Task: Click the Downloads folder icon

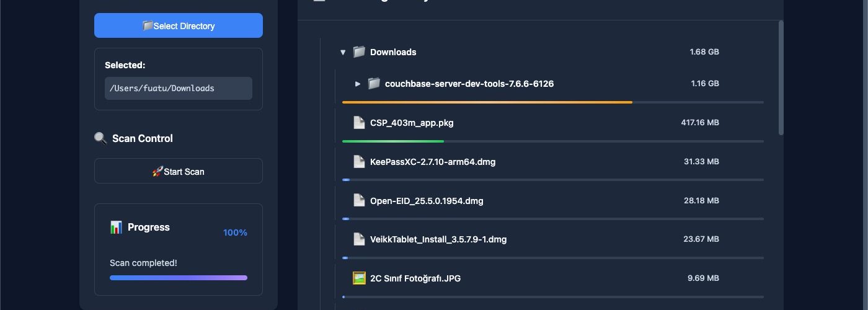Action: coord(359,52)
